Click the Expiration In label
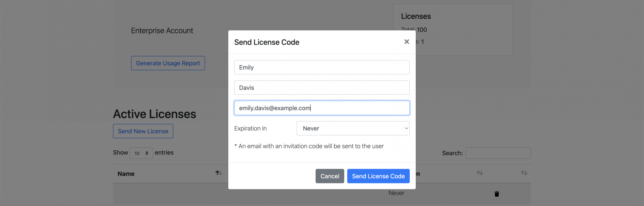This screenshot has height=206, width=644. click(250, 128)
